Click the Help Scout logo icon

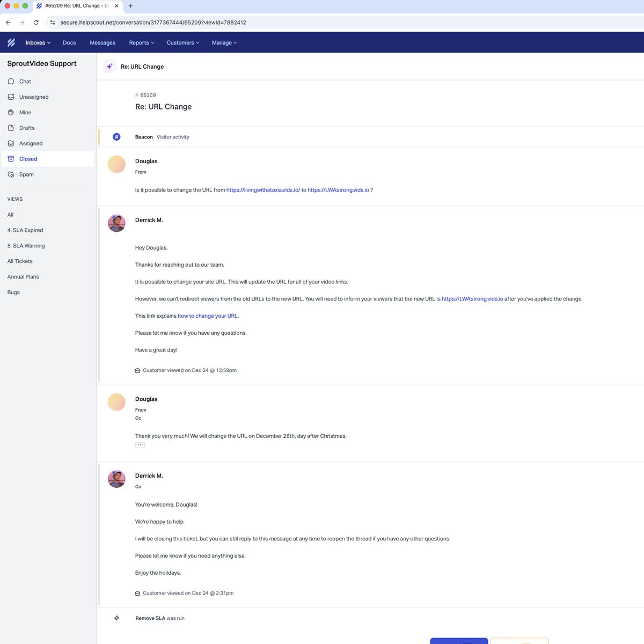click(11, 42)
